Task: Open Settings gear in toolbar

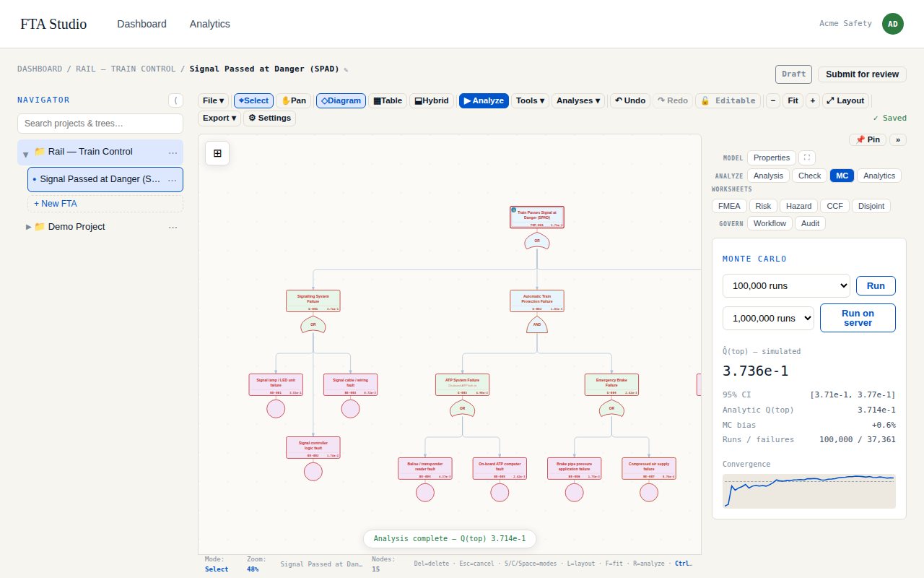Action: [x=269, y=118]
